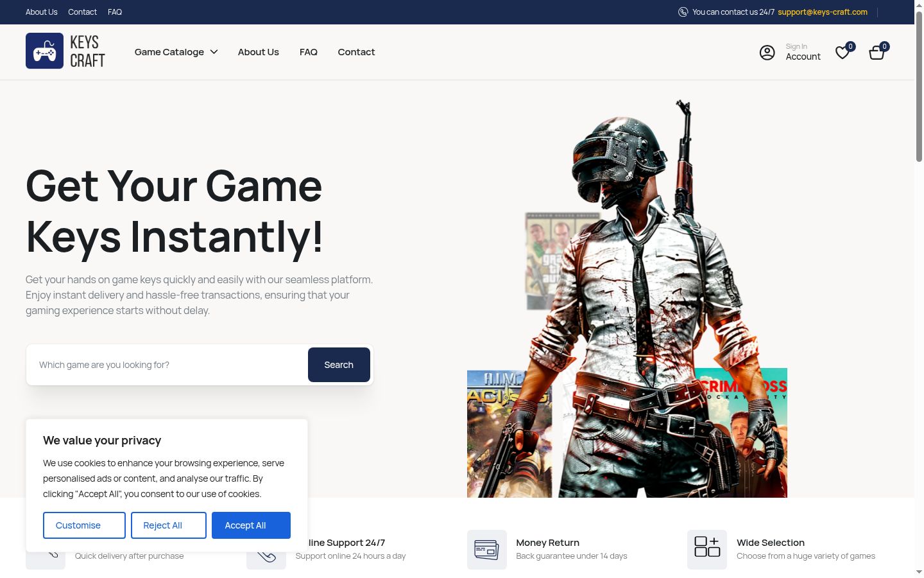Click the Keys Craft gamepad logo
The image size is (924, 578).
[x=65, y=51]
